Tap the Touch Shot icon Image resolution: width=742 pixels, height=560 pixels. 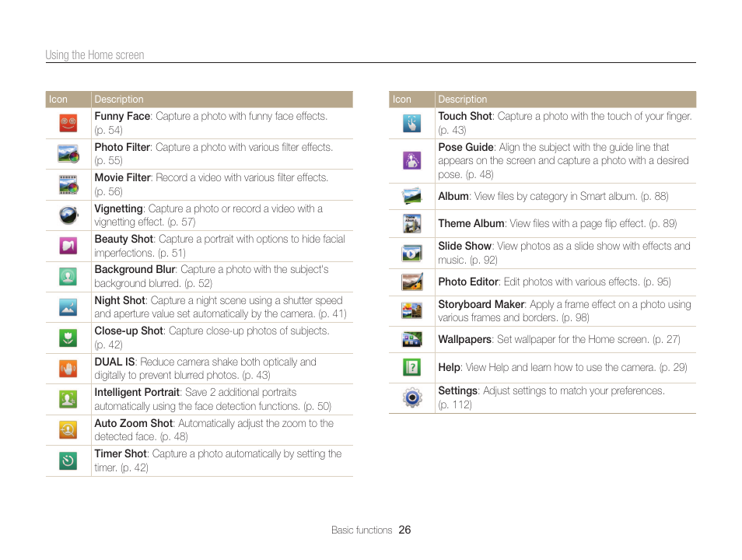pos(411,123)
